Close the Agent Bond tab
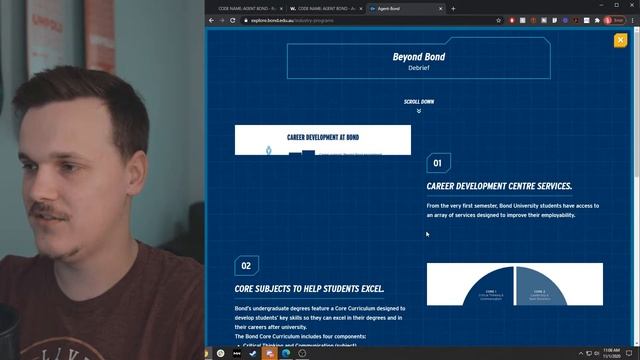 pyautogui.click(x=440, y=9)
